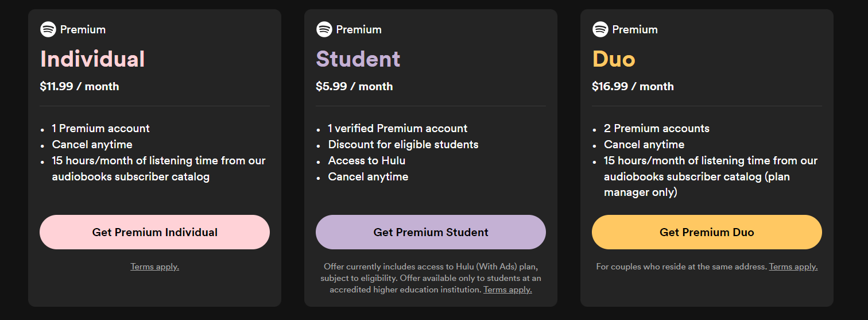Click the $5.99 / month price text

point(354,87)
